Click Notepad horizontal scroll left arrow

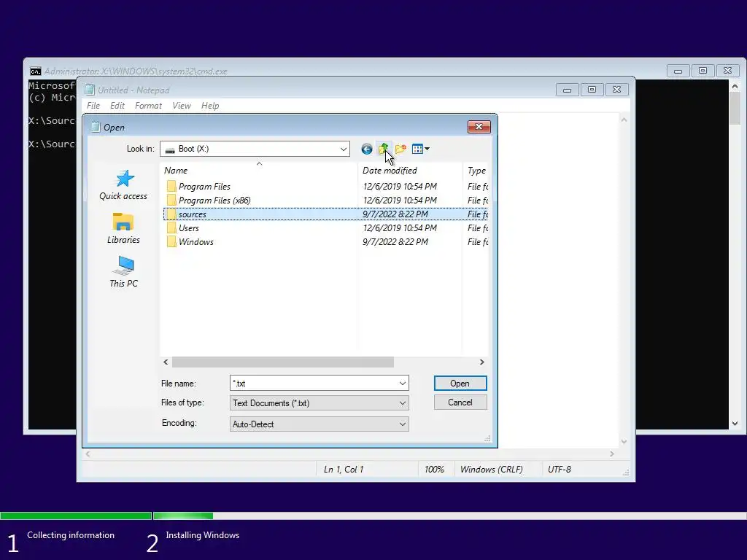tap(88, 454)
